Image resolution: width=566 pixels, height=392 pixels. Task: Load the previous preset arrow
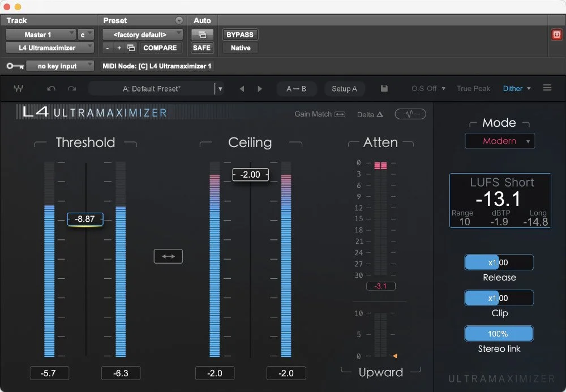[242, 89]
